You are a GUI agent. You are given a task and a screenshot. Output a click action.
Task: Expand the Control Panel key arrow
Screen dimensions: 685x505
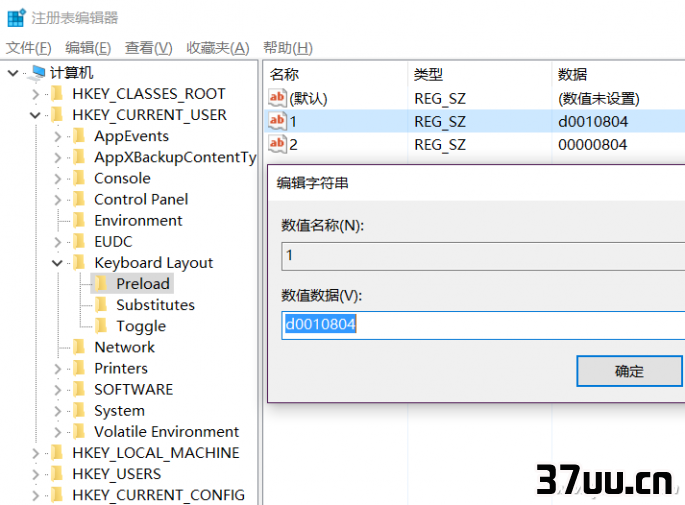pos(57,200)
